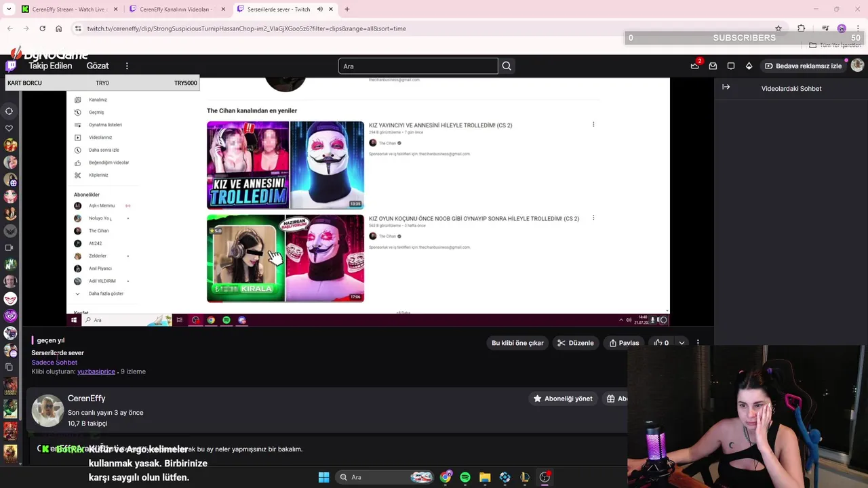The width and height of the screenshot is (868, 488).
Task: Expand the chevron next to like count
Action: 682,343
